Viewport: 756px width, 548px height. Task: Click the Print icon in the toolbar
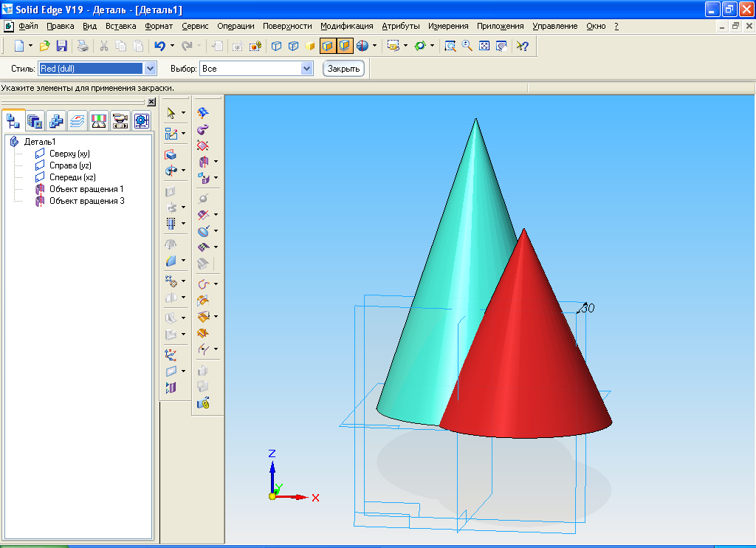pyautogui.click(x=83, y=46)
